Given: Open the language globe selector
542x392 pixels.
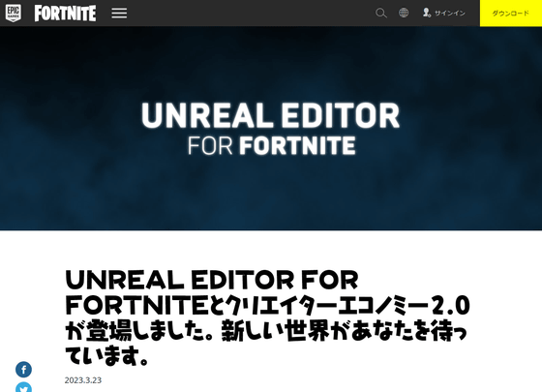Looking at the screenshot, I should pyautogui.click(x=404, y=13).
